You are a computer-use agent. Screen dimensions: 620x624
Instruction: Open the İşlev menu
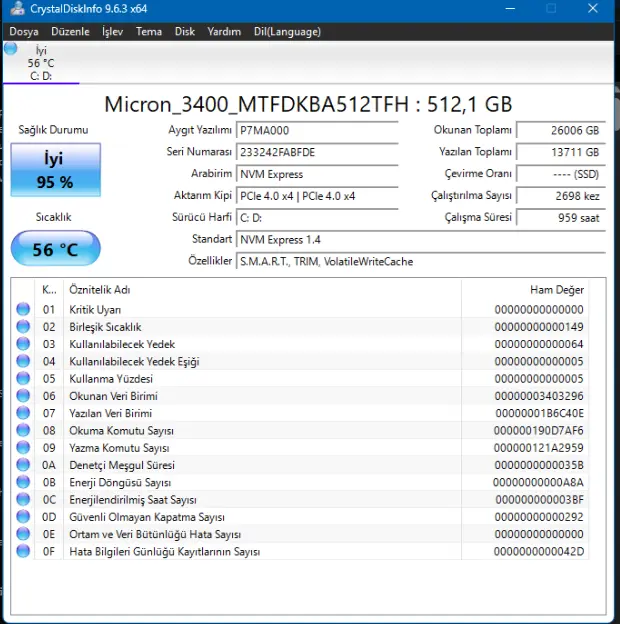113,32
